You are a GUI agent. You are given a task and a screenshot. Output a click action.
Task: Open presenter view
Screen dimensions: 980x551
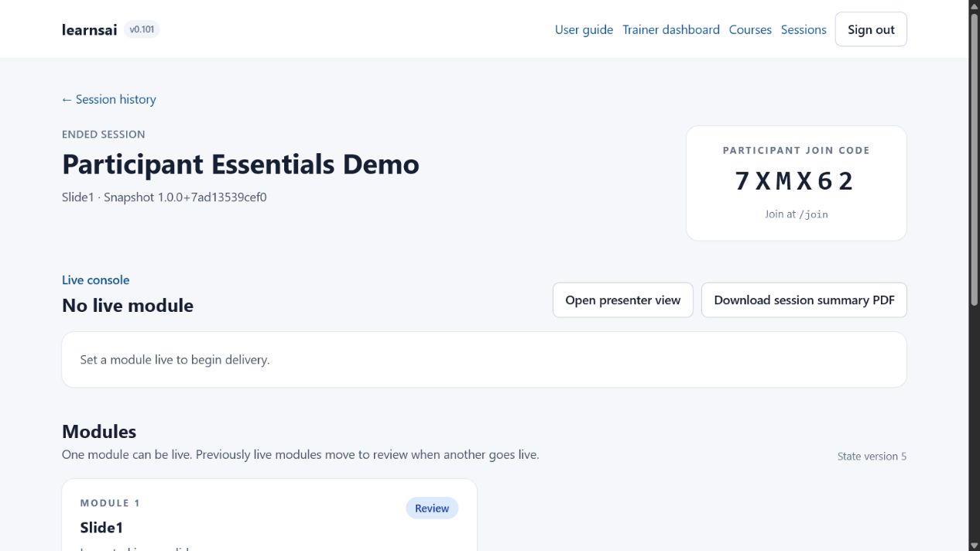[623, 300]
